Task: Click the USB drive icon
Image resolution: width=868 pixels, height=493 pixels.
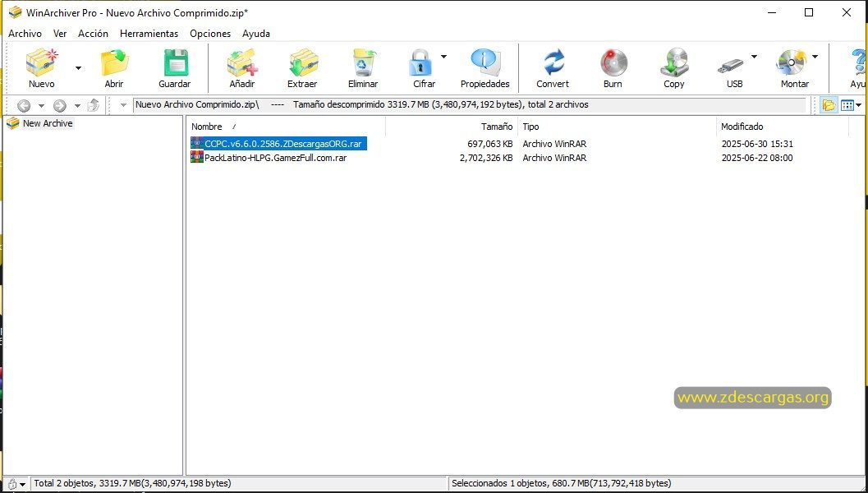Action: point(731,66)
